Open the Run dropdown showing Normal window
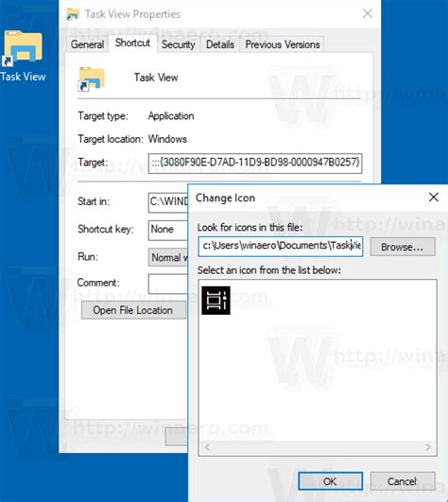448x502 pixels. (x=168, y=257)
